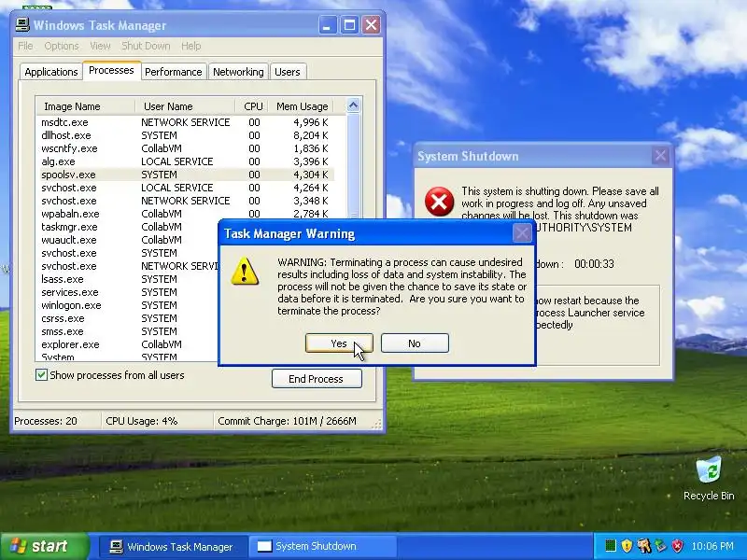This screenshot has height=560, width=747.
Task: Open the View menu
Action: [x=100, y=46]
